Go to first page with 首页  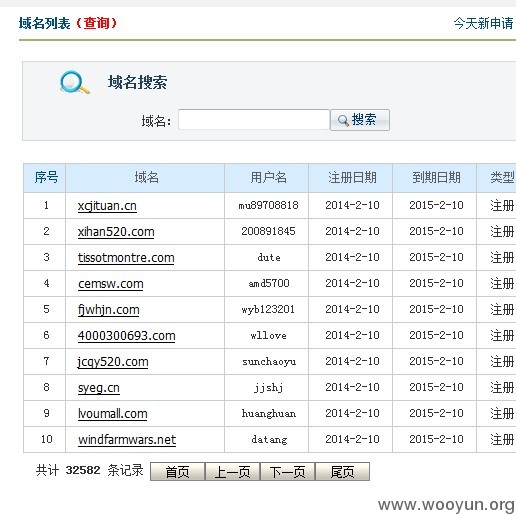point(177,472)
